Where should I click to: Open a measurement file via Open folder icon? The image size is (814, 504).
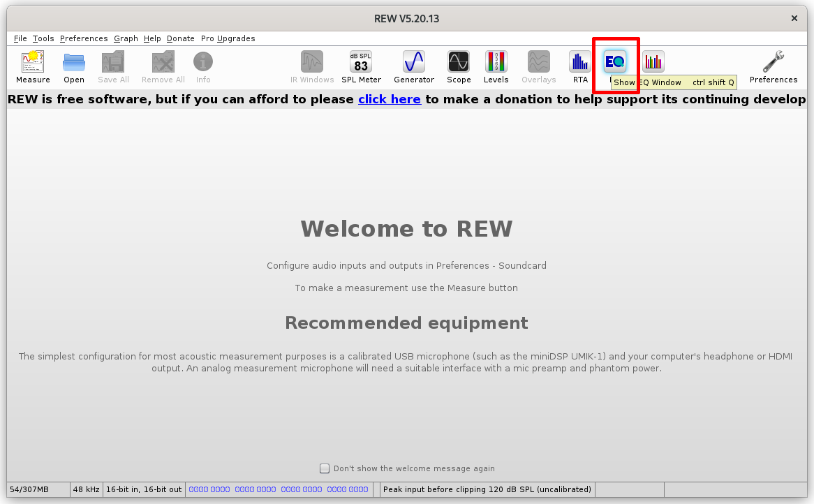click(x=74, y=61)
